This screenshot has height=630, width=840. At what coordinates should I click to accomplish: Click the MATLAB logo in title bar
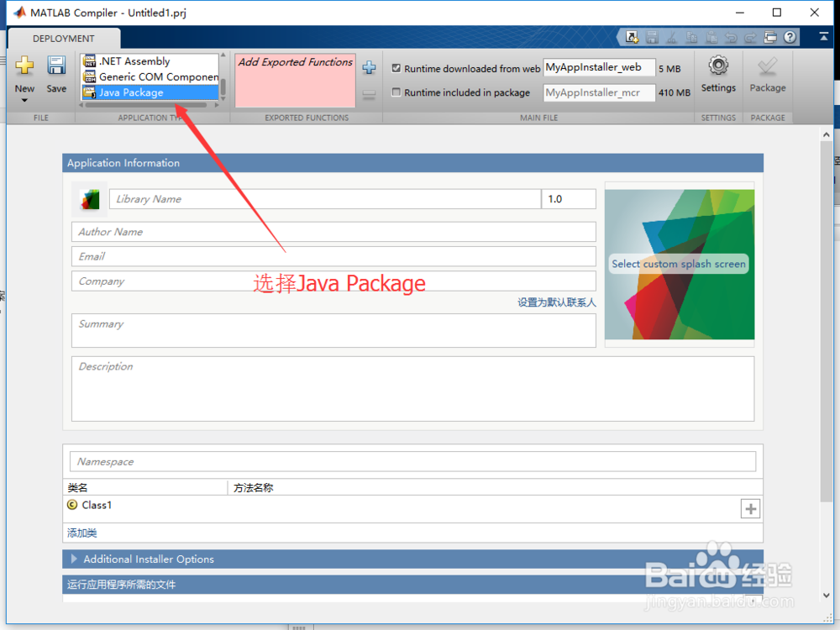pyautogui.click(x=19, y=13)
